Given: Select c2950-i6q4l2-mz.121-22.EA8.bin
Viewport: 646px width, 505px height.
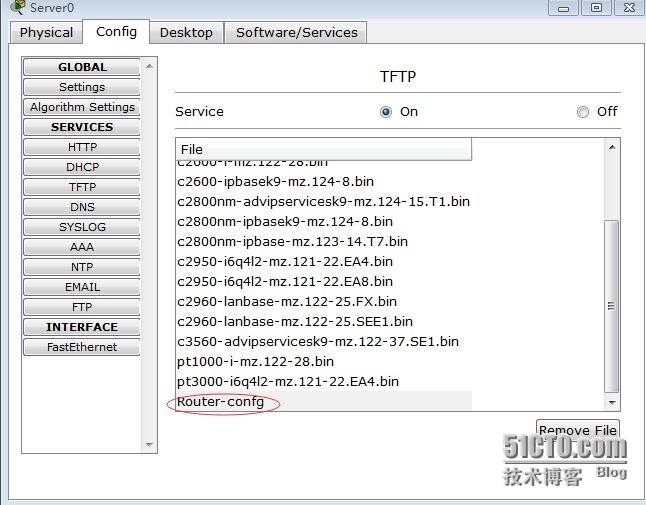Looking at the screenshot, I should (x=324, y=281).
